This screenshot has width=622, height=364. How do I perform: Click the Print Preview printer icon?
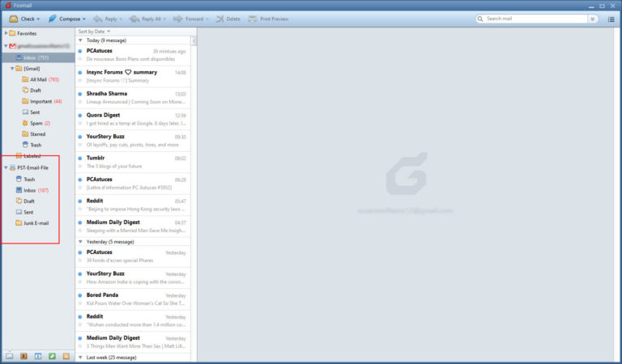[253, 19]
